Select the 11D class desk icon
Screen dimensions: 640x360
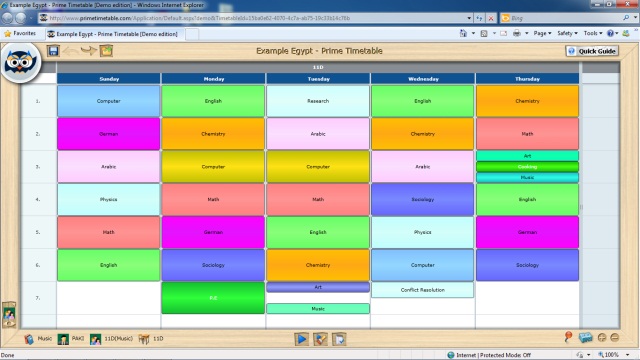[144, 339]
